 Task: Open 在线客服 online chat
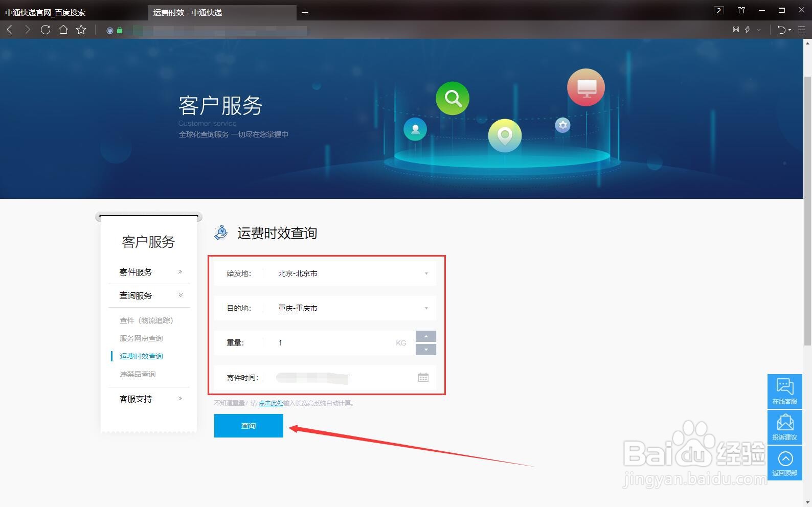pyautogui.click(x=784, y=391)
